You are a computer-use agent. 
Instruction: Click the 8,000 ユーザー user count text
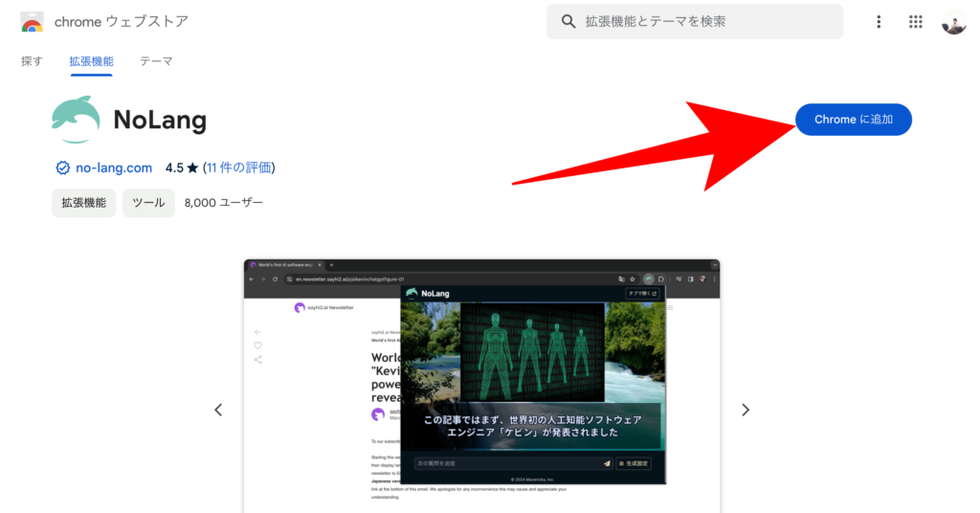pyautogui.click(x=223, y=203)
